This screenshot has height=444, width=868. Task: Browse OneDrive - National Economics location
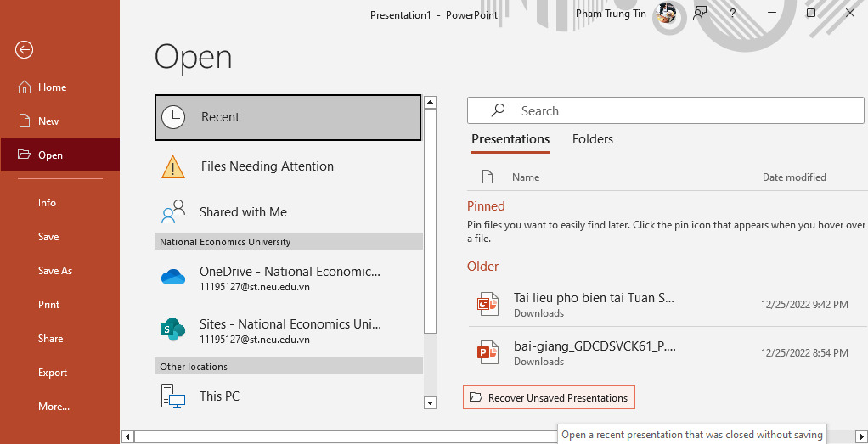pos(288,278)
